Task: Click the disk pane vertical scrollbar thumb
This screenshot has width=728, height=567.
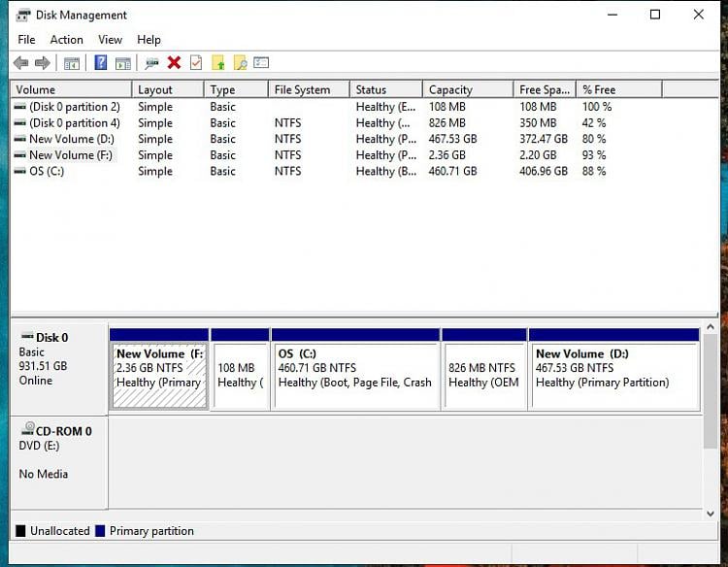Action: click(x=710, y=391)
